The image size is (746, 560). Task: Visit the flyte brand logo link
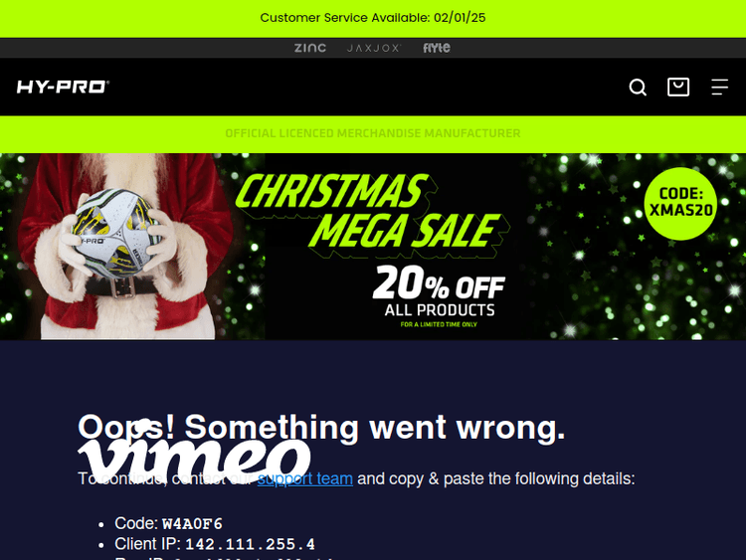(437, 48)
